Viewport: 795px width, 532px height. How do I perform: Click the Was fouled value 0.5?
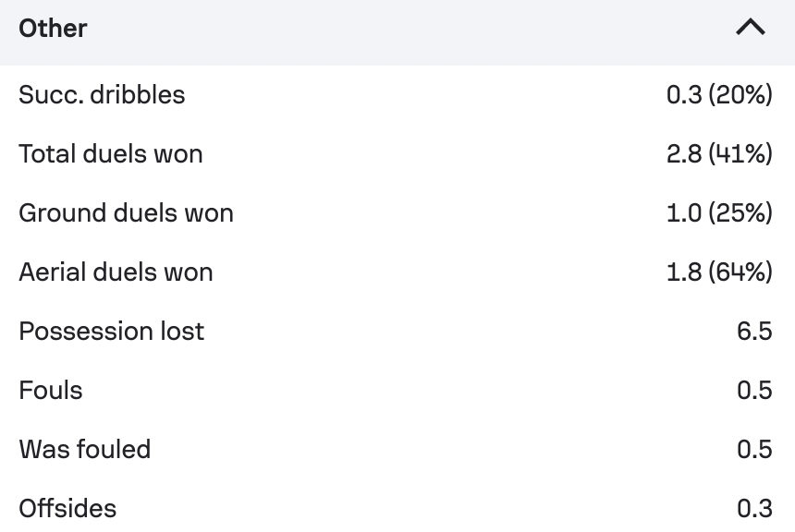[754, 450]
